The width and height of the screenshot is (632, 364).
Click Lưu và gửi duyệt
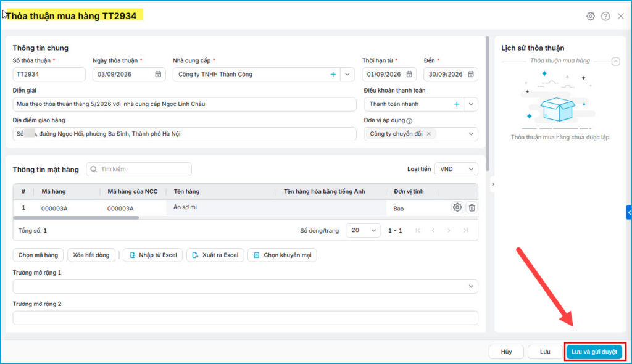coord(594,352)
